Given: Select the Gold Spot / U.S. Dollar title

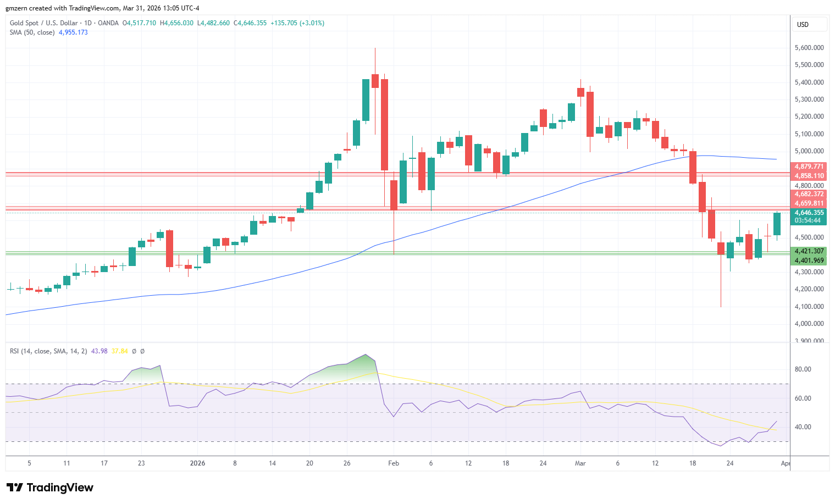Looking at the screenshot, I should 44,23.
